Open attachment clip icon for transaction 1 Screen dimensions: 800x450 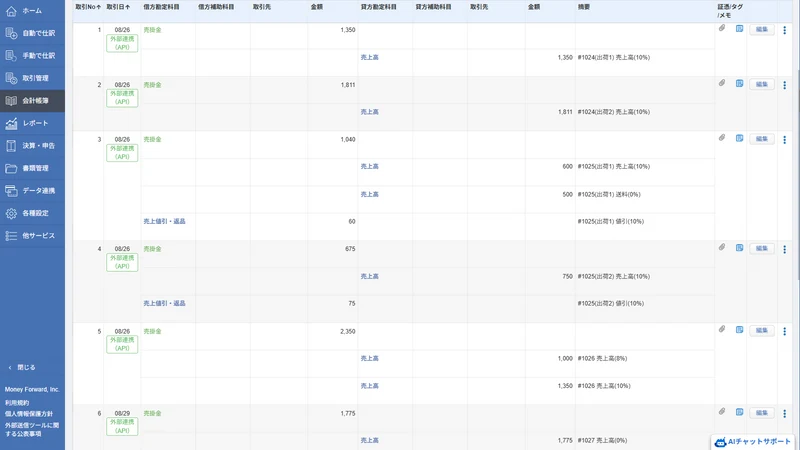click(x=722, y=29)
